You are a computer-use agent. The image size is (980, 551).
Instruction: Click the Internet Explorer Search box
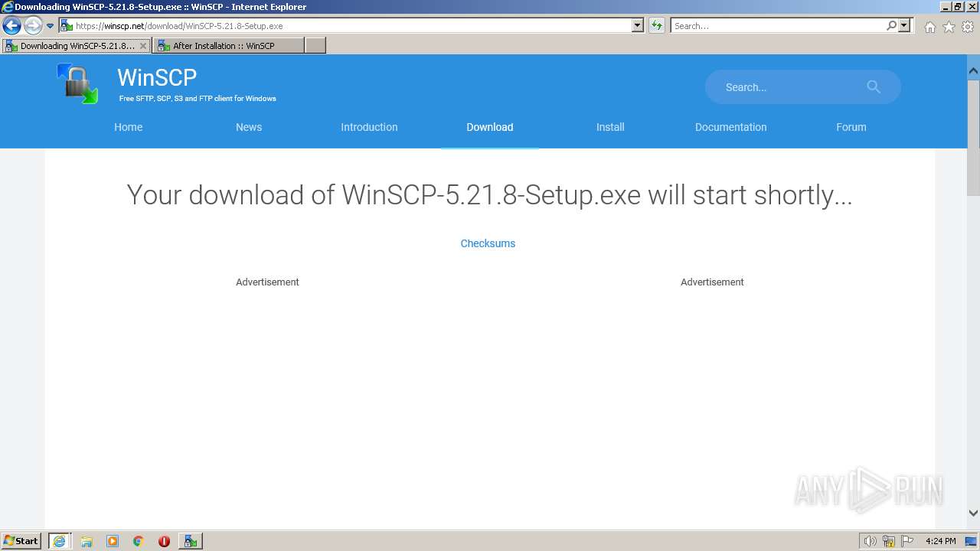pyautogui.click(x=778, y=25)
